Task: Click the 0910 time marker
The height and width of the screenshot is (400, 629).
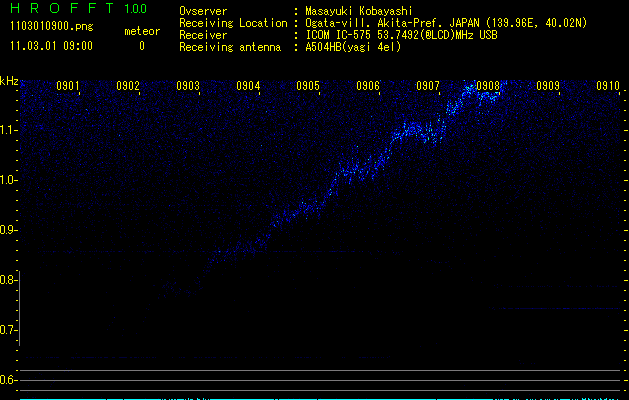Action: tap(608, 86)
